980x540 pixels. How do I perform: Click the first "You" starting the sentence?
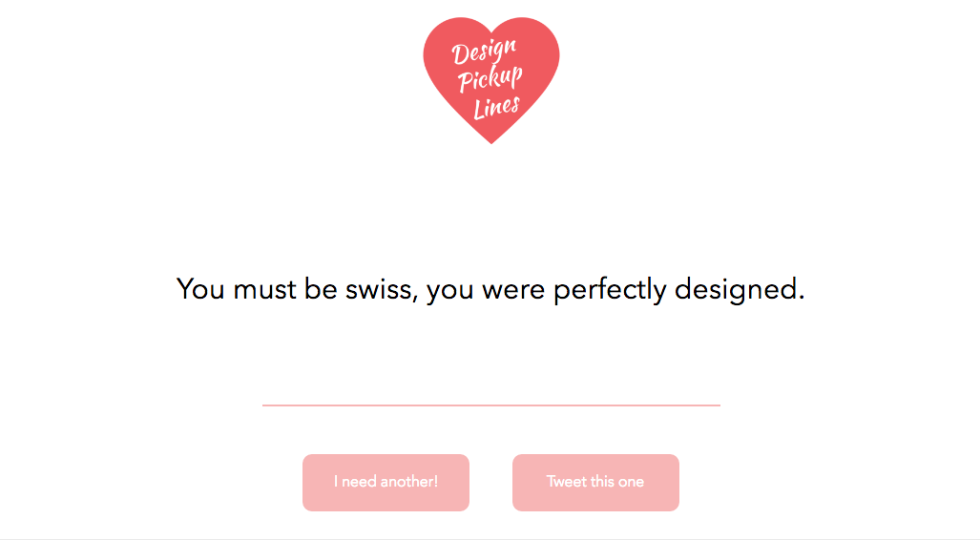pos(200,289)
